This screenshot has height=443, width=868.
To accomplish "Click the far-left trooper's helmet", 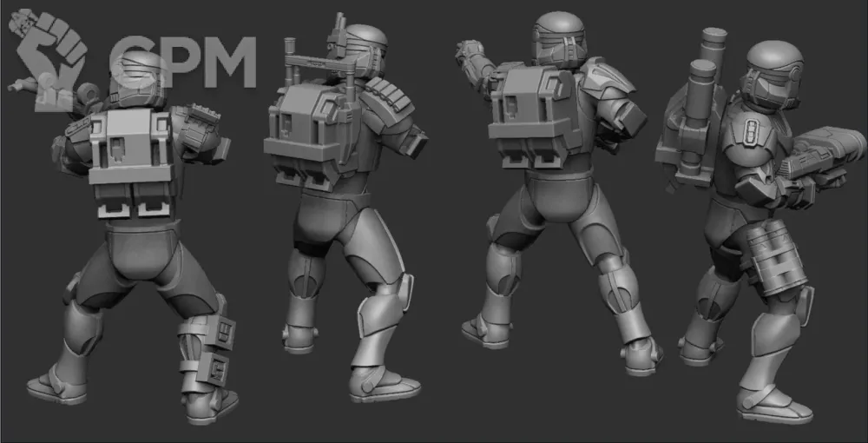I will tap(139, 80).
